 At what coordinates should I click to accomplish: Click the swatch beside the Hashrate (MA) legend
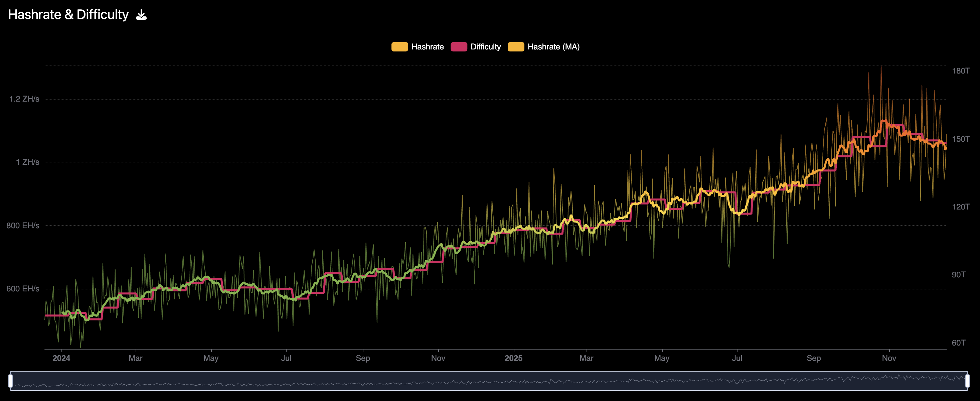515,47
